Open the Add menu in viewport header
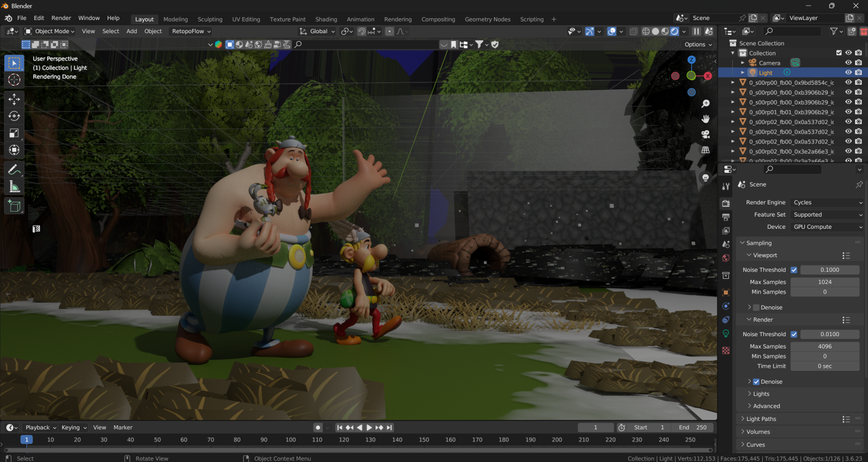 [x=131, y=32]
